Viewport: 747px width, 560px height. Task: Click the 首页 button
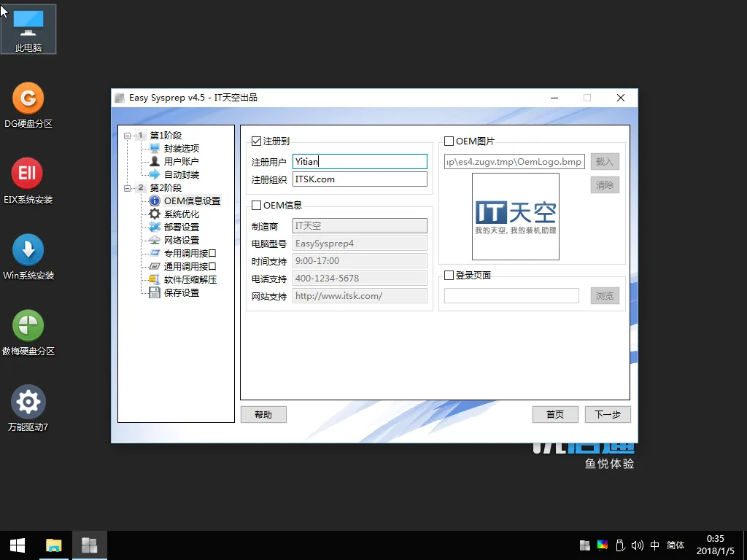coord(555,414)
